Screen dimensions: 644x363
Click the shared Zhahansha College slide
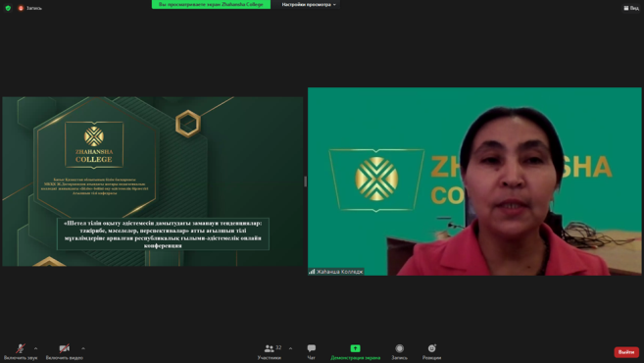pyautogui.click(x=153, y=181)
